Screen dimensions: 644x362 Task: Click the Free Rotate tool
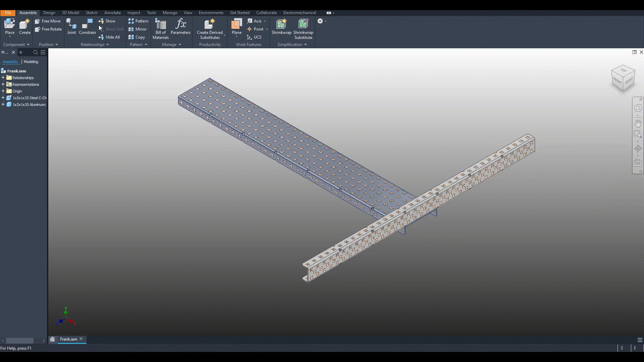tap(48, 29)
